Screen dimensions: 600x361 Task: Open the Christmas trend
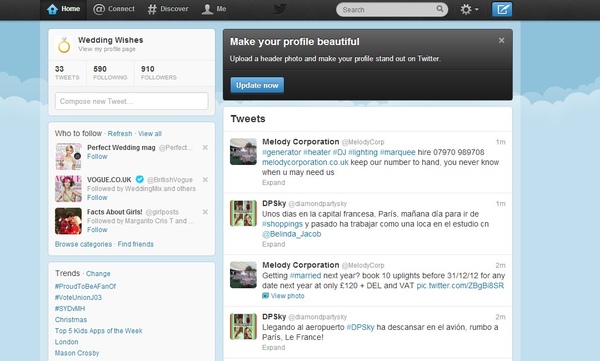pyautogui.click(x=71, y=320)
